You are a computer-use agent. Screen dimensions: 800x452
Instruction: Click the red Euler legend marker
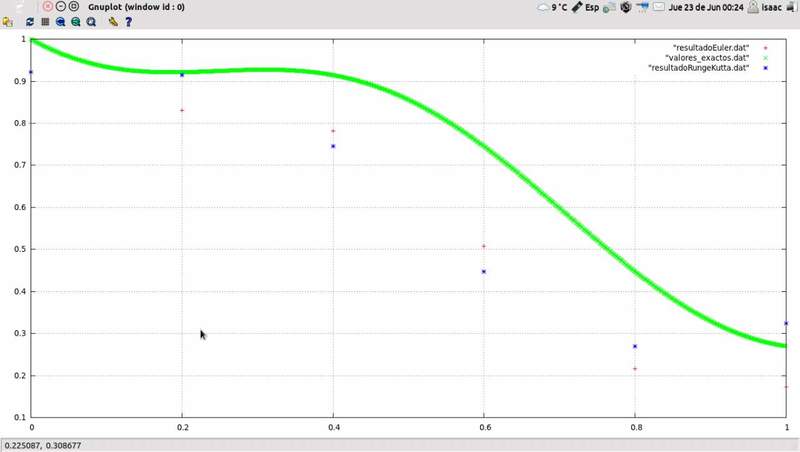765,48
